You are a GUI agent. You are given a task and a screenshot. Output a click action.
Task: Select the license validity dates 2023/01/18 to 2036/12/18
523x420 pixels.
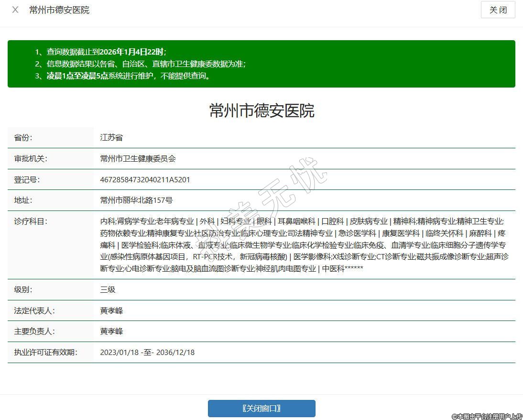tap(147, 353)
